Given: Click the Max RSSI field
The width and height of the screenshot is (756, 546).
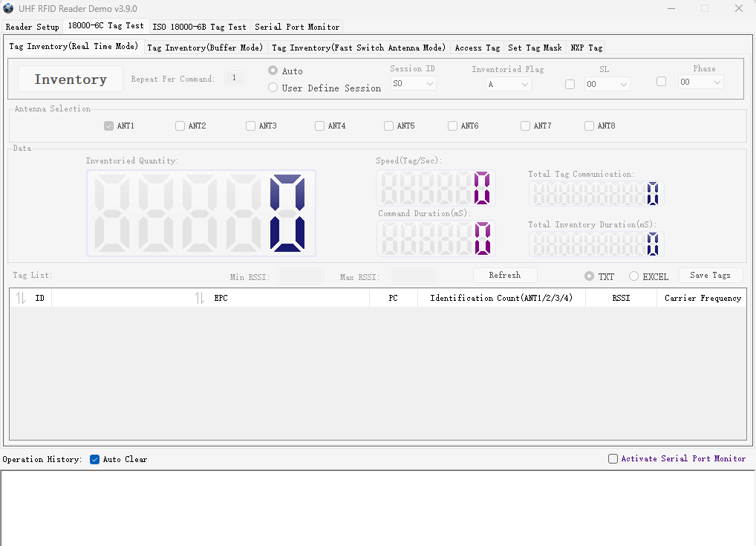Looking at the screenshot, I should pos(414,276).
